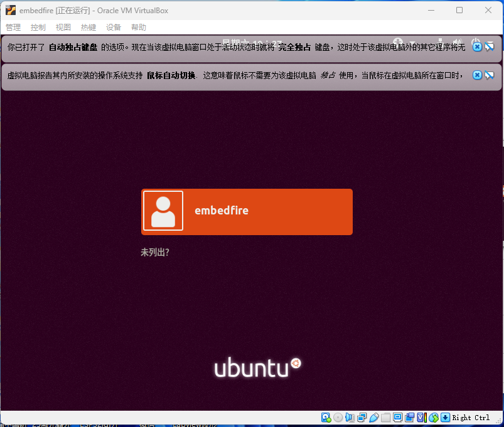Open Ubuntu volume indicator in top bar
504x427 pixels.
click(x=457, y=42)
